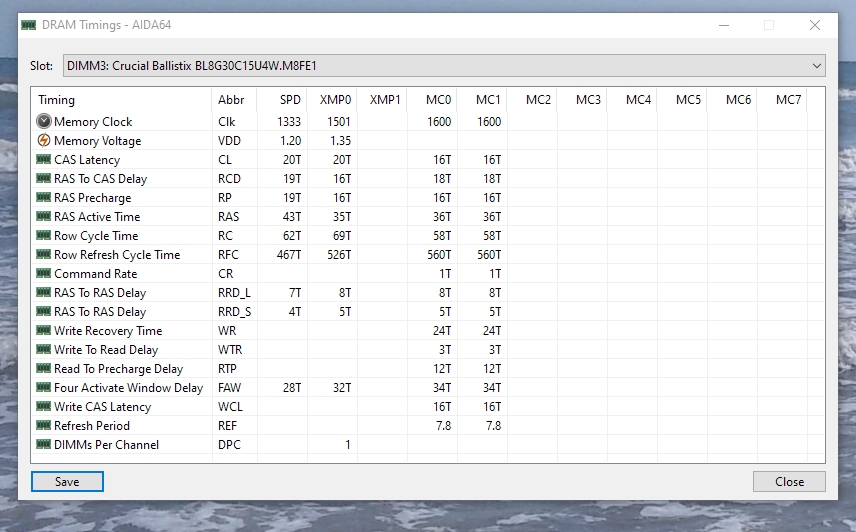856x532 pixels.
Task: Click the MC4 column header
Action: tap(632, 100)
